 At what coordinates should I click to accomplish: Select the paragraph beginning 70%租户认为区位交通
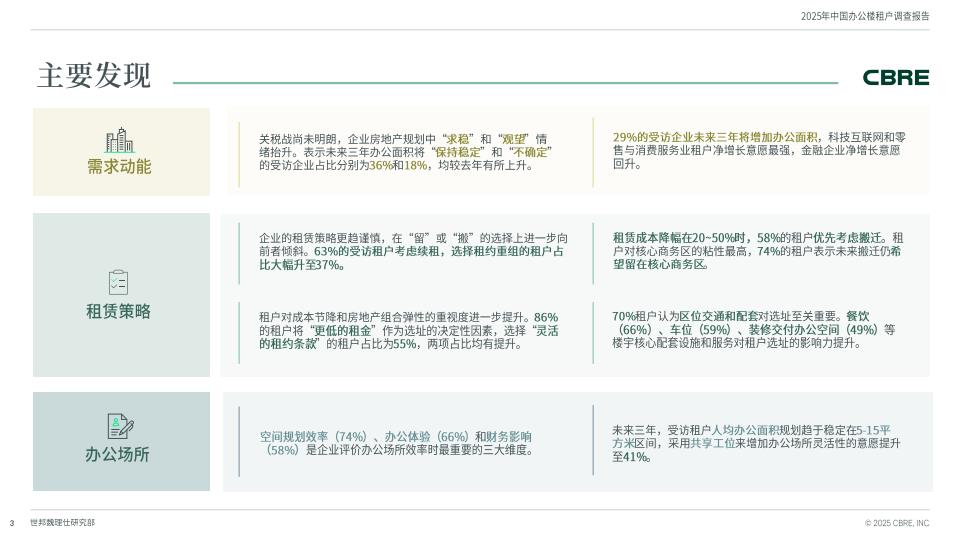(x=754, y=329)
